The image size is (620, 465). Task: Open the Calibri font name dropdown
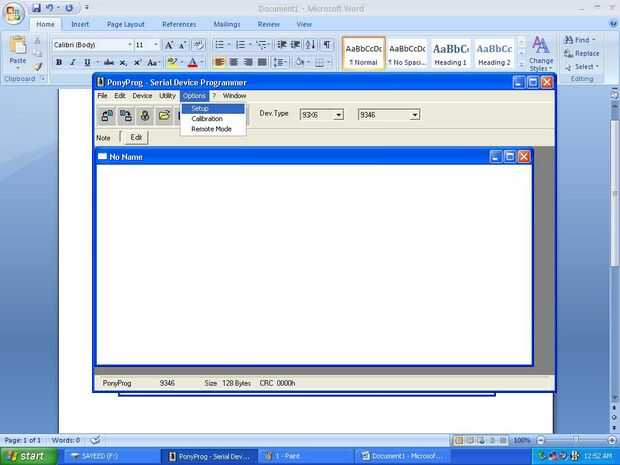(x=129, y=45)
